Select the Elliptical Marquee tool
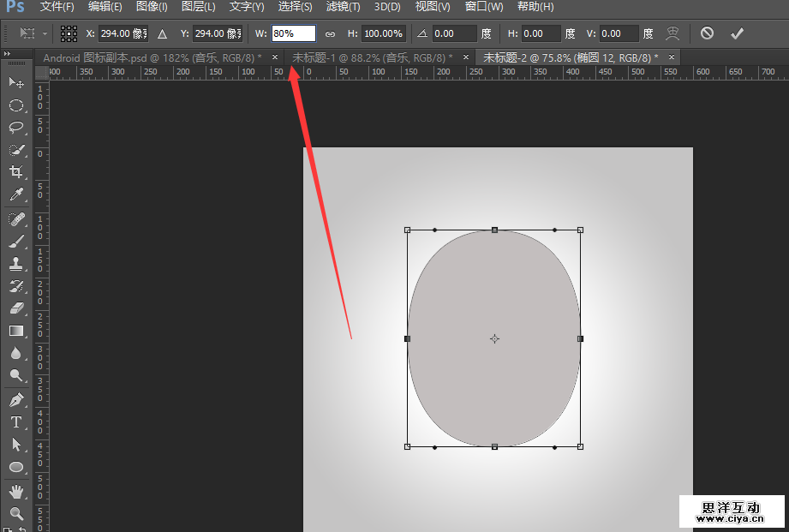789x532 pixels. 16,105
